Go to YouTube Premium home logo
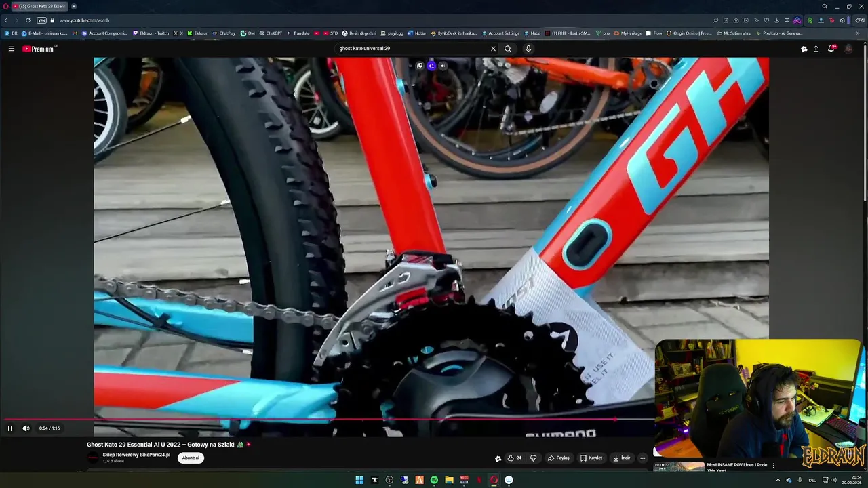Image resolution: width=868 pixels, height=488 pixels. coord(38,49)
